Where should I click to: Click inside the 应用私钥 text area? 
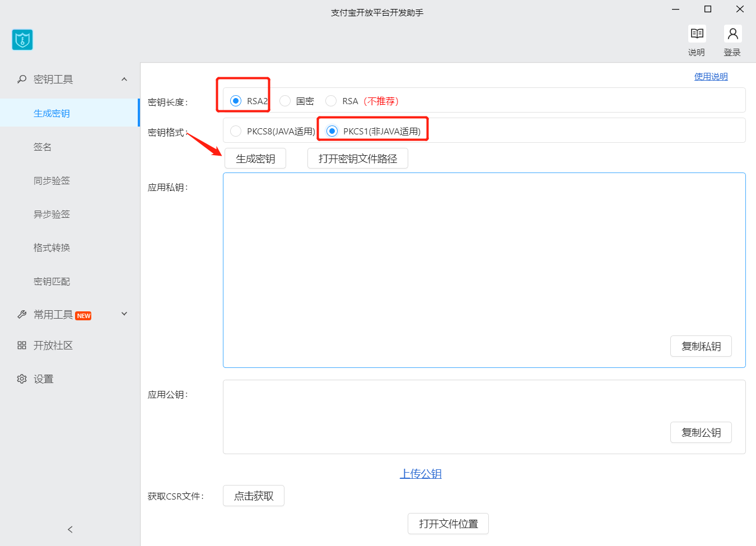tap(484, 270)
